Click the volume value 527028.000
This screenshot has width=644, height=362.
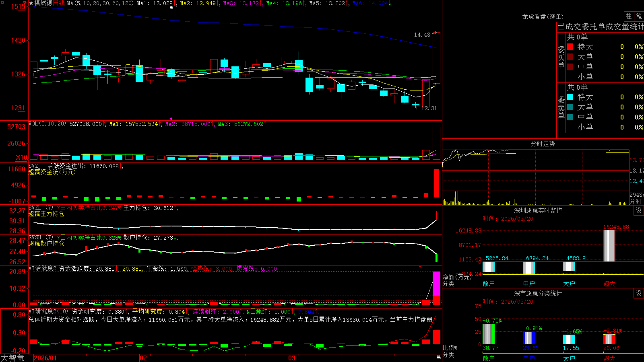tap(86, 124)
